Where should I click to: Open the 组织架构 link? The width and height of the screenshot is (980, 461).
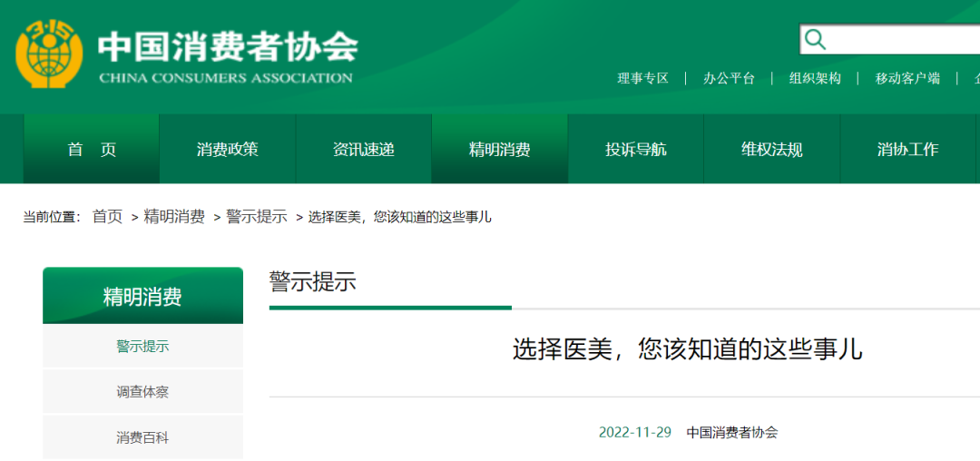815,78
